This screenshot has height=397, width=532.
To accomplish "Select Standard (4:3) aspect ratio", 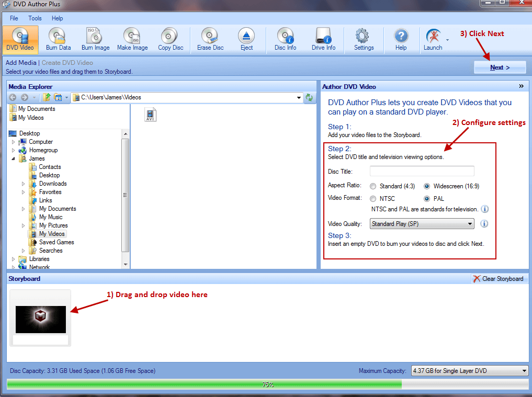I will tap(373, 186).
